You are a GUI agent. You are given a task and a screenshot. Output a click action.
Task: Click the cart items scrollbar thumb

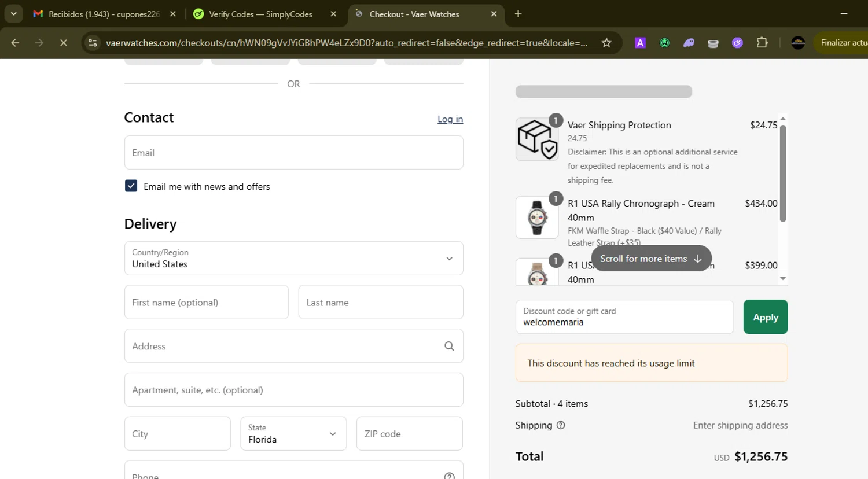(783, 172)
